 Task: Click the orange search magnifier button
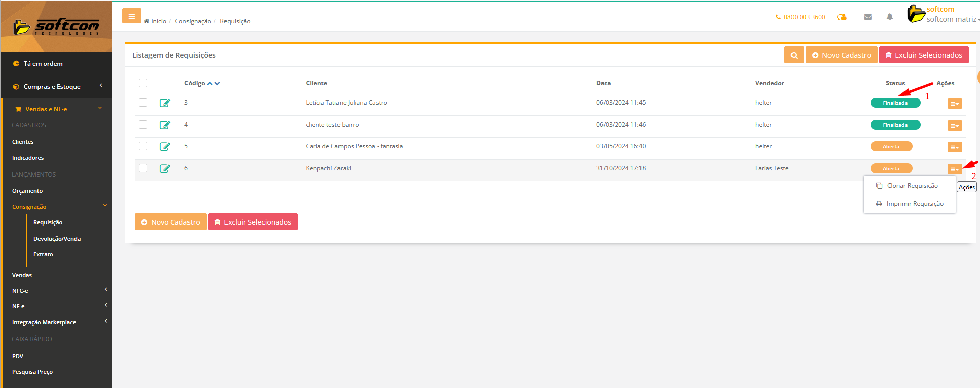click(x=794, y=55)
